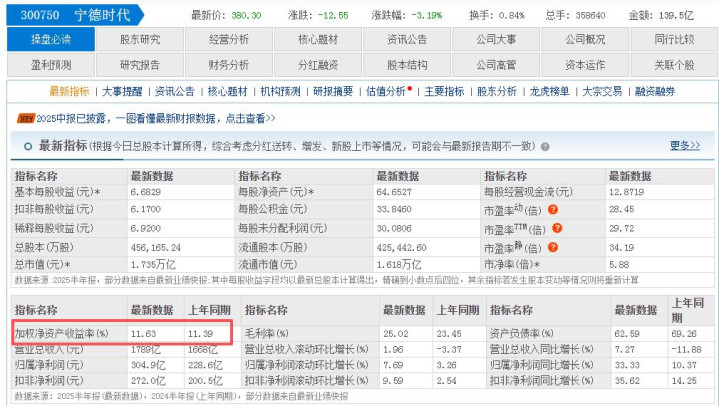This screenshot has height=406, width=719.
Task: Select the 股本结构 tab
Action: 407,65
